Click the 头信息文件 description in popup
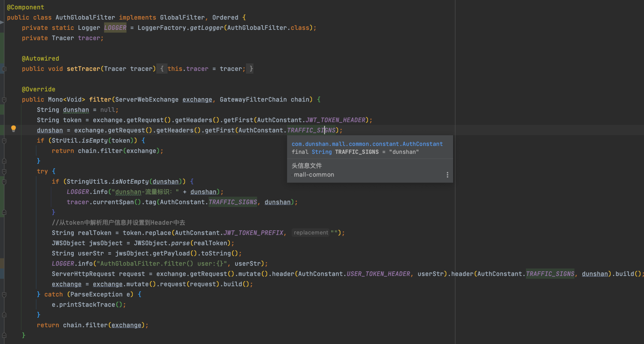Viewport: 644px width, 344px height. point(307,166)
